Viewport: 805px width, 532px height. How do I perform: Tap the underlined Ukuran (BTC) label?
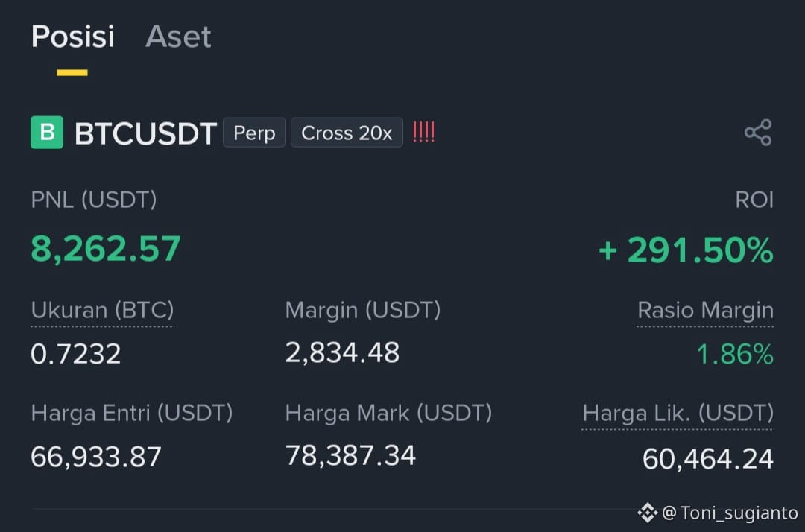pyautogui.click(x=102, y=311)
